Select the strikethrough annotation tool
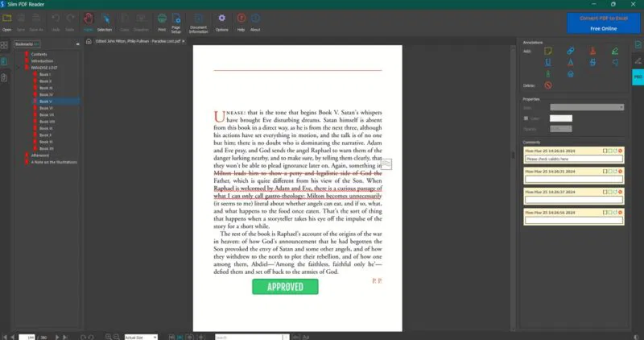This screenshot has height=340, width=644. [592, 63]
